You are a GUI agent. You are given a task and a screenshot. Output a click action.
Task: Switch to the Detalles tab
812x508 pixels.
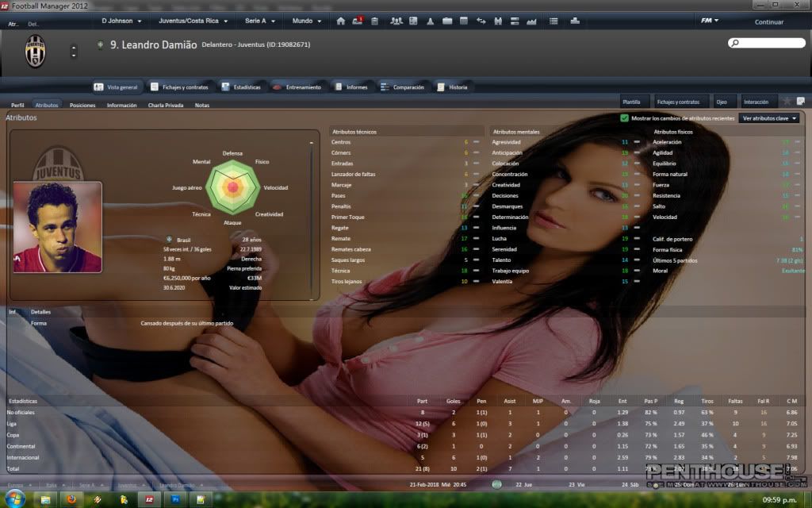[x=40, y=312]
